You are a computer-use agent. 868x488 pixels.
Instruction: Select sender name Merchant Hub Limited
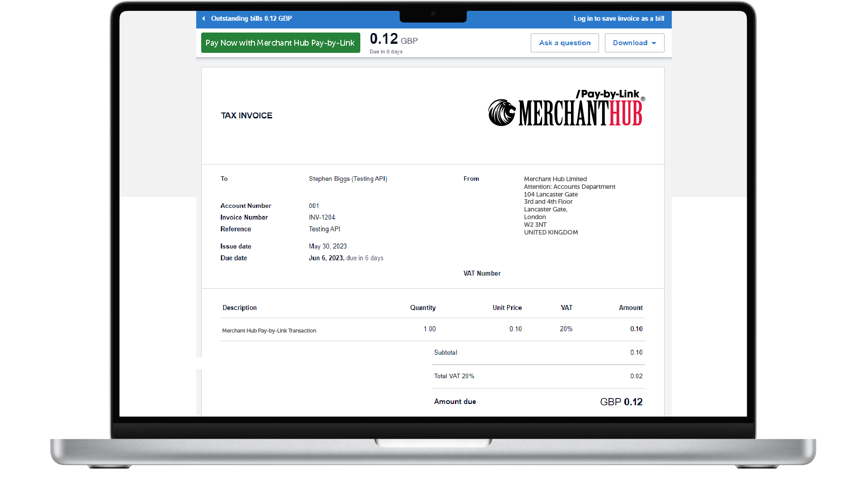(555, 179)
